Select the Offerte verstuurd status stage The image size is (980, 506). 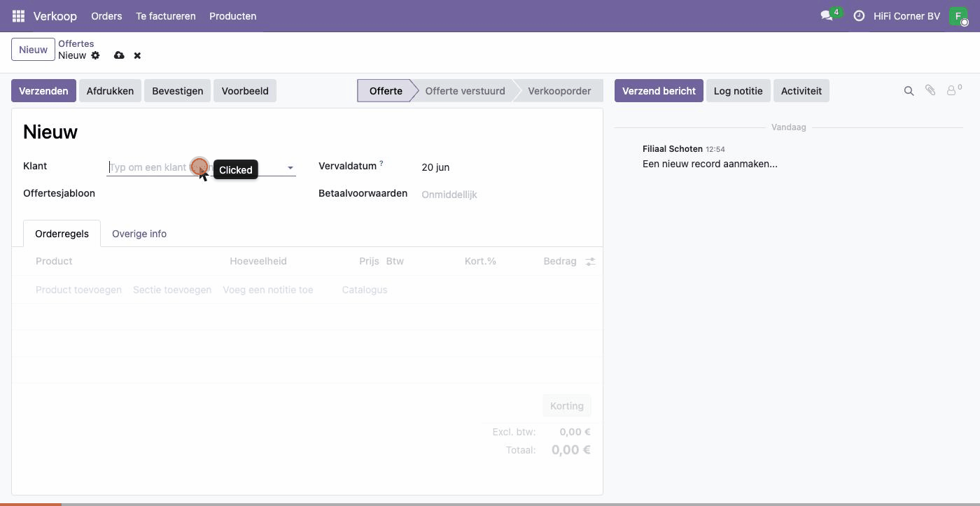465,91
